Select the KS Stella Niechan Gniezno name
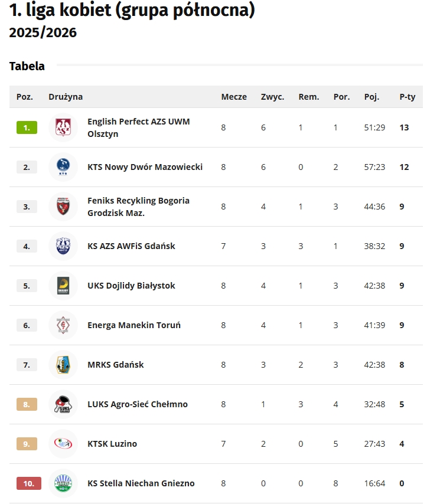 141,483
